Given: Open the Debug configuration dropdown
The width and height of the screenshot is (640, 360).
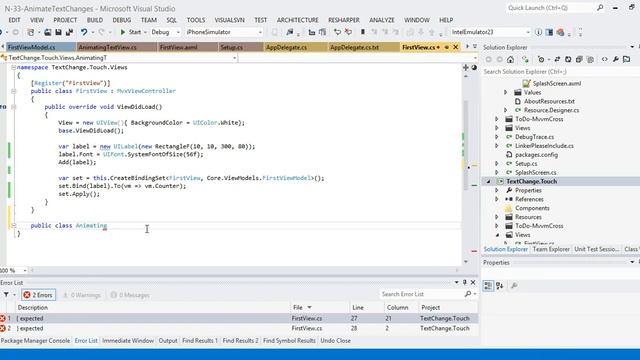Looking at the screenshot, I should 165,32.
